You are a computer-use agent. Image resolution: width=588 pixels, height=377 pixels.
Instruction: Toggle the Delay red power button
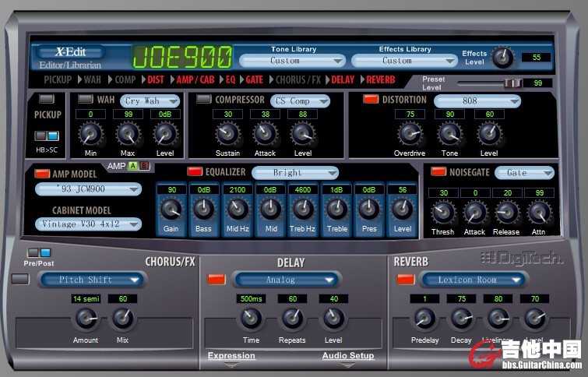pos(216,279)
